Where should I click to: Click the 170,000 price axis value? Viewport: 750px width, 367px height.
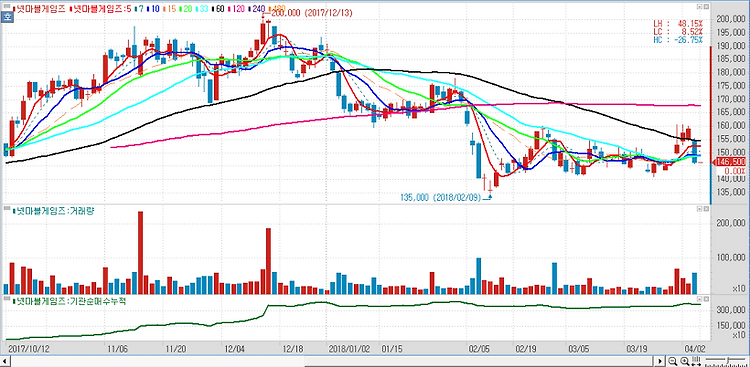click(731, 100)
